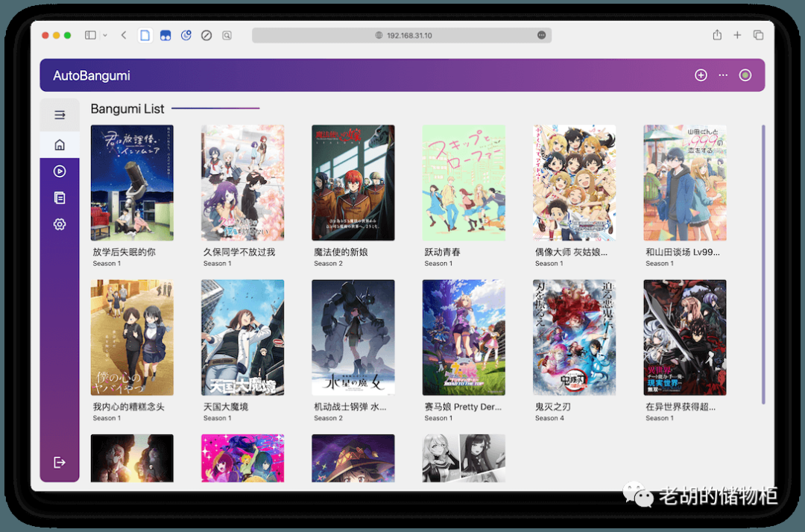
Task: Click the circular arrow extension icon in Safari
Action: (186, 35)
